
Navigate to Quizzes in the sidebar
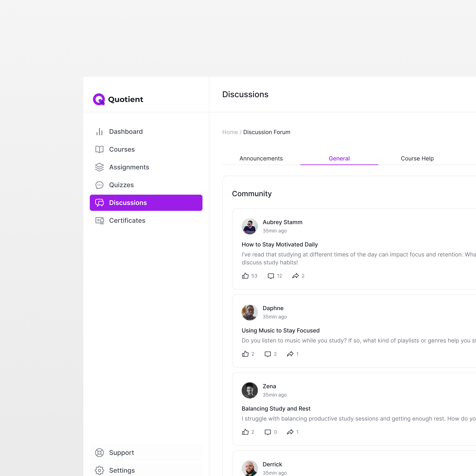pyautogui.click(x=121, y=185)
